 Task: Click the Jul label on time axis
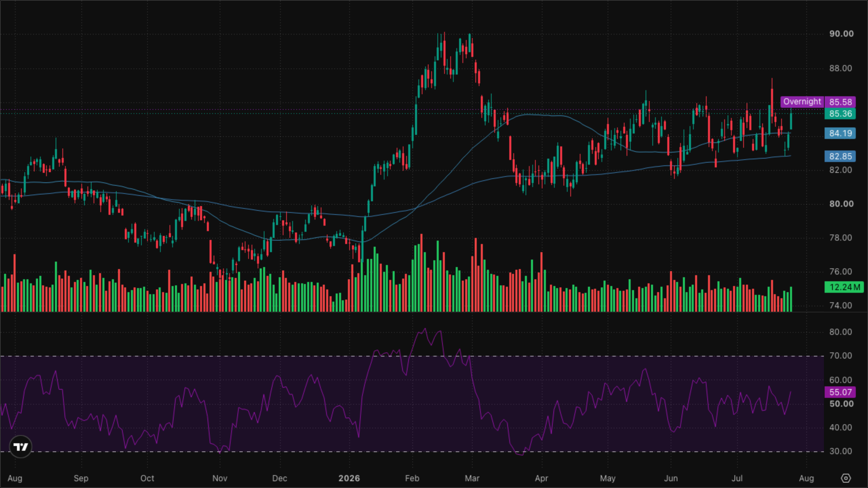[x=737, y=479]
